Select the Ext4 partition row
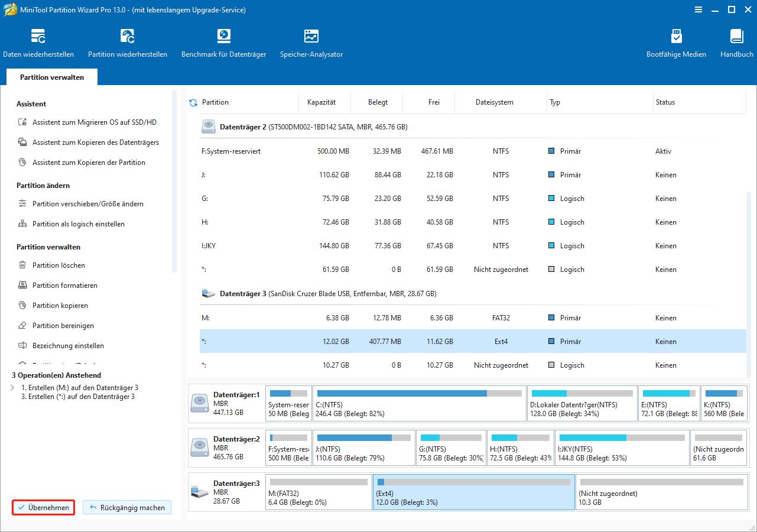Viewport: 757px width, 532px height. pyautogui.click(x=414, y=341)
